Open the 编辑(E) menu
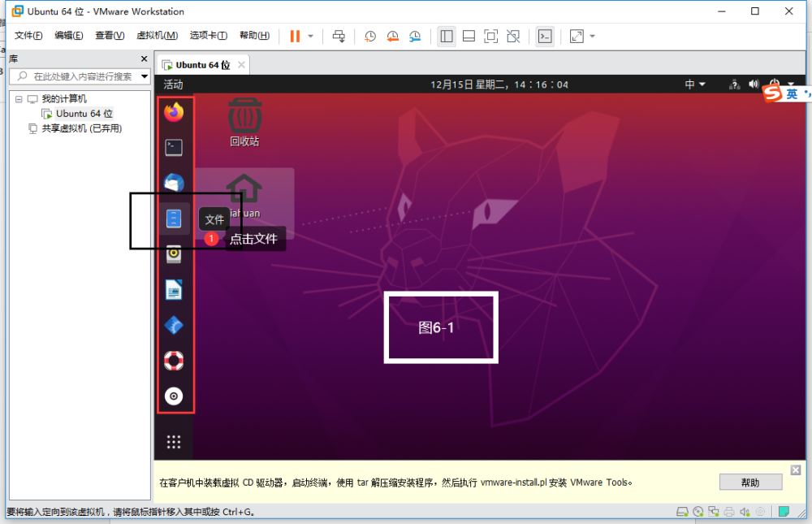Image resolution: width=812 pixels, height=524 pixels. point(69,35)
